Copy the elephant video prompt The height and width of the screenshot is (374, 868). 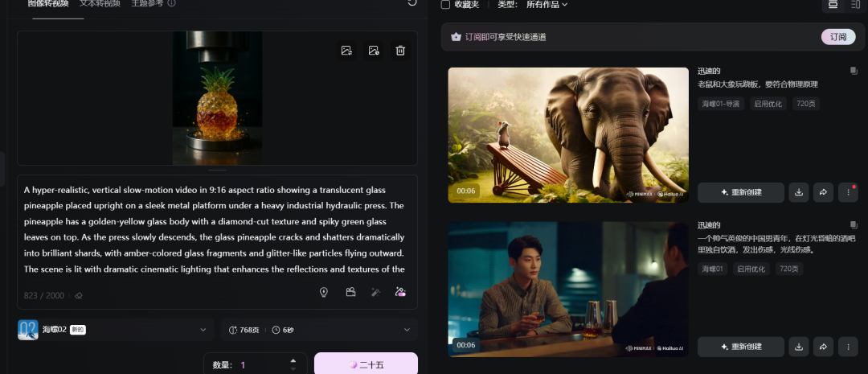tap(853, 71)
